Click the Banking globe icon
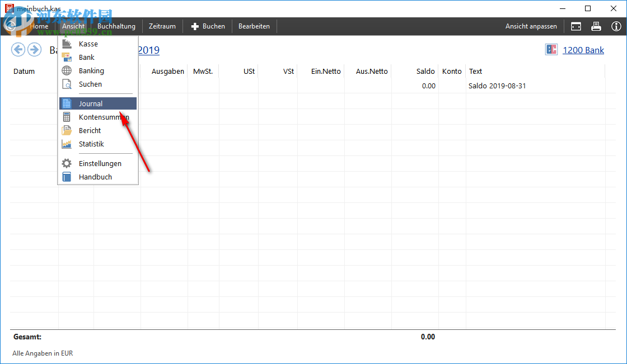 (67, 70)
